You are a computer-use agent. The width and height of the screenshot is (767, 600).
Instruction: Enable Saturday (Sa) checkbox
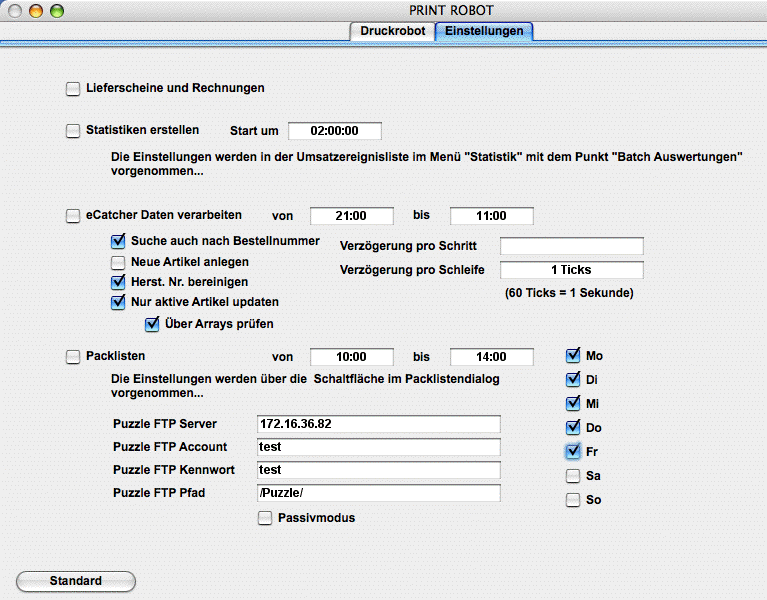point(573,476)
